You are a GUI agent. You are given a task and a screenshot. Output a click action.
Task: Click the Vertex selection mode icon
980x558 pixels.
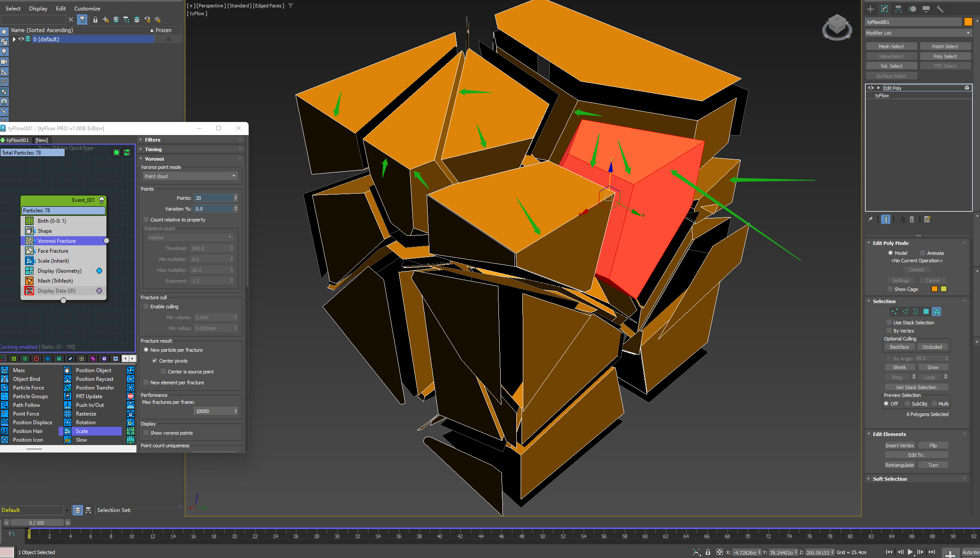894,311
